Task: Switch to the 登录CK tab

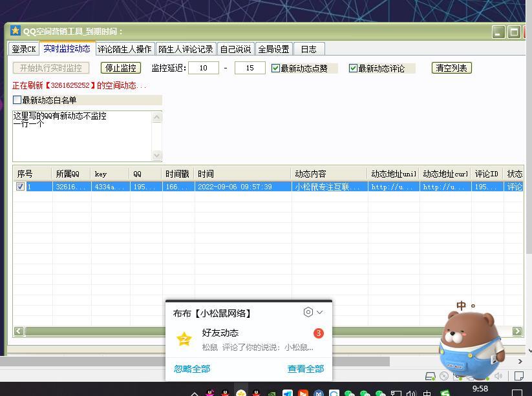Action: [24, 49]
